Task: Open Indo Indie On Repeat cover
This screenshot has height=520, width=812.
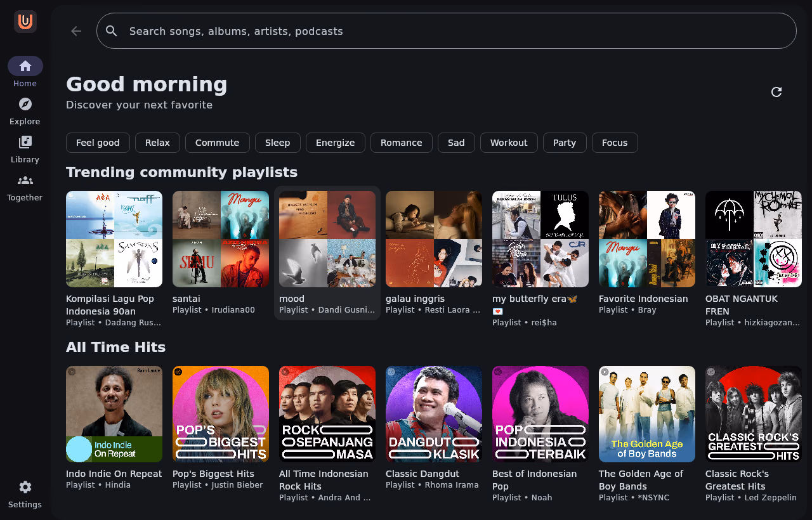Action: pyautogui.click(x=114, y=414)
